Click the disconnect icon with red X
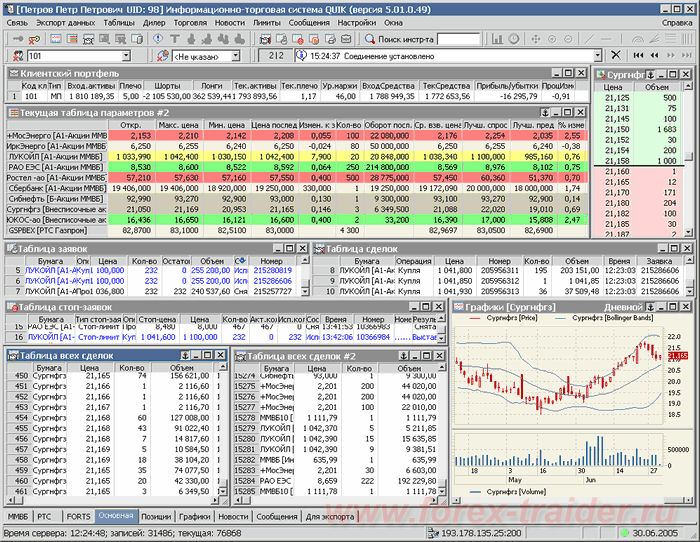The width and height of the screenshot is (700, 542). click(x=33, y=38)
